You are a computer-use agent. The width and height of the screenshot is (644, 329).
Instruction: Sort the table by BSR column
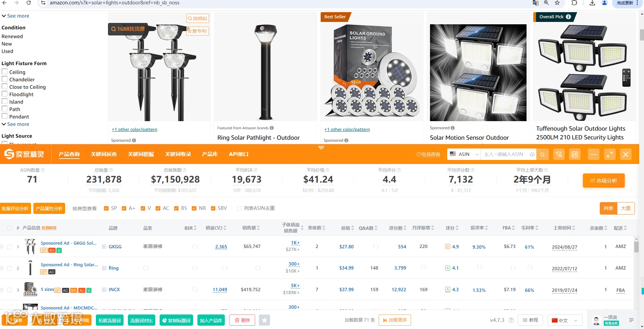[x=190, y=228]
